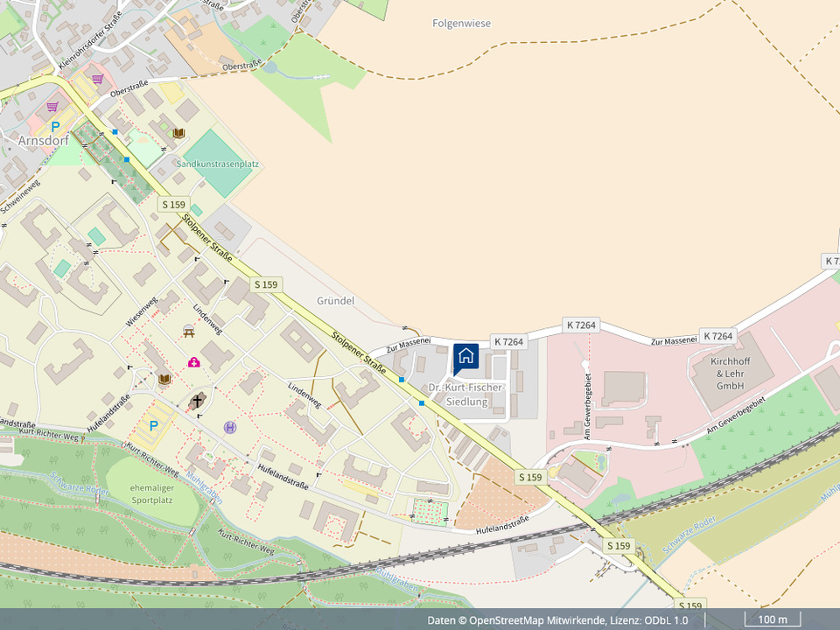Viewport: 840px width, 630px height.
Task: Click the Dr.-Kurt-Fischer-Siedlung label
Action: [x=467, y=395]
